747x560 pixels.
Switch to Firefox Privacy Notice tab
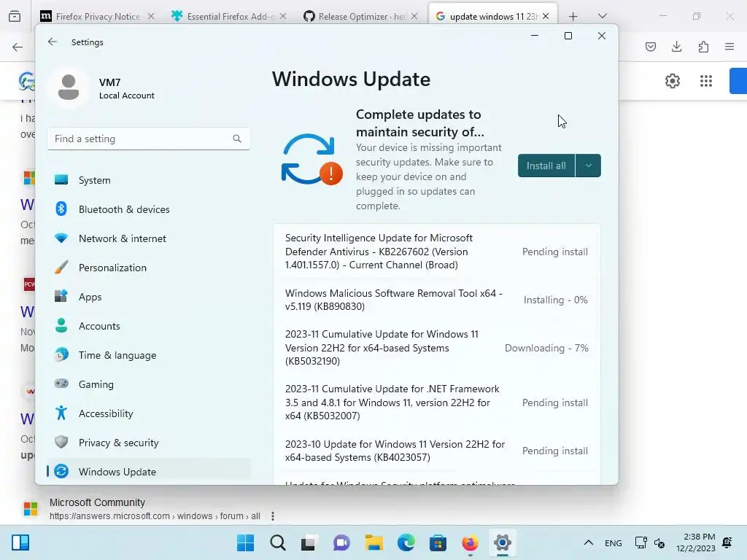[97, 16]
